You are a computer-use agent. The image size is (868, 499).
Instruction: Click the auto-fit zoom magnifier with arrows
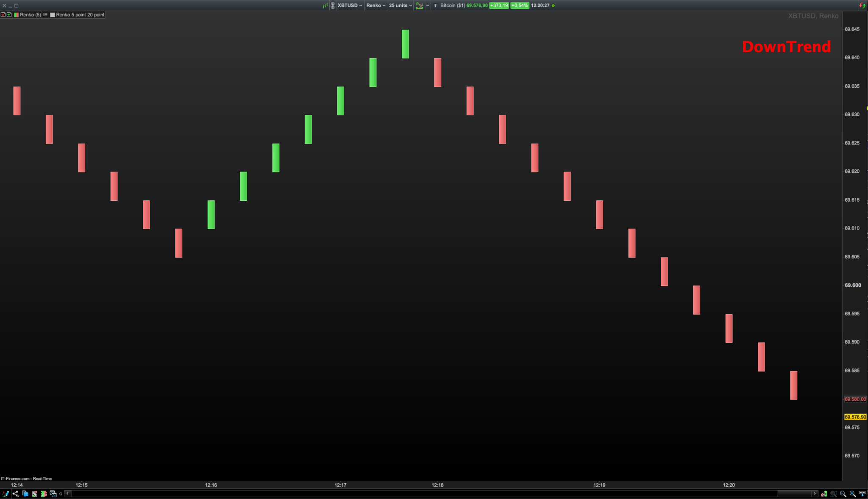pyautogui.click(x=833, y=494)
